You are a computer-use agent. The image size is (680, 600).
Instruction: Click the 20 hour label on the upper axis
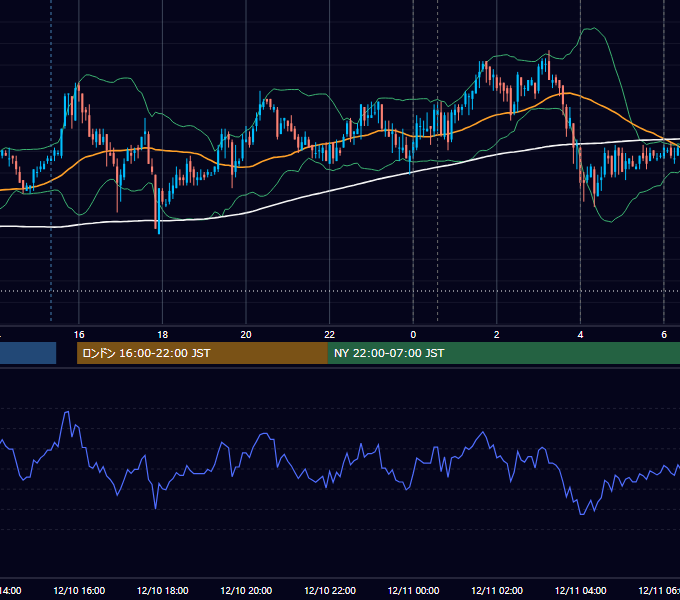(x=246, y=335)
